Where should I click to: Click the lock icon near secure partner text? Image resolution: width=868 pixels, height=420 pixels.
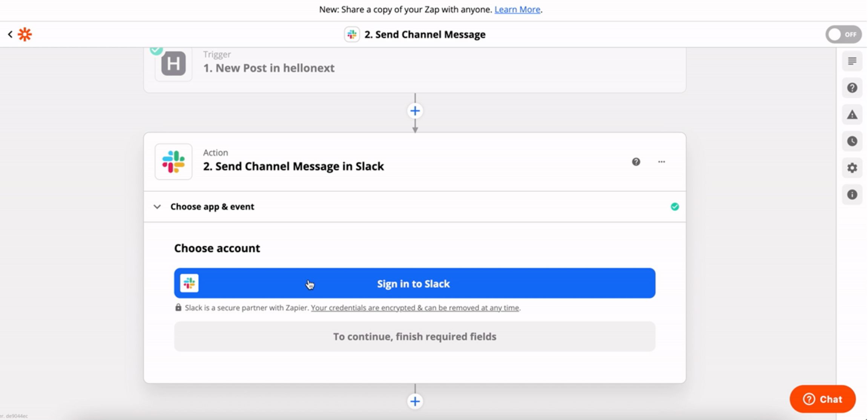coord(178,307)
